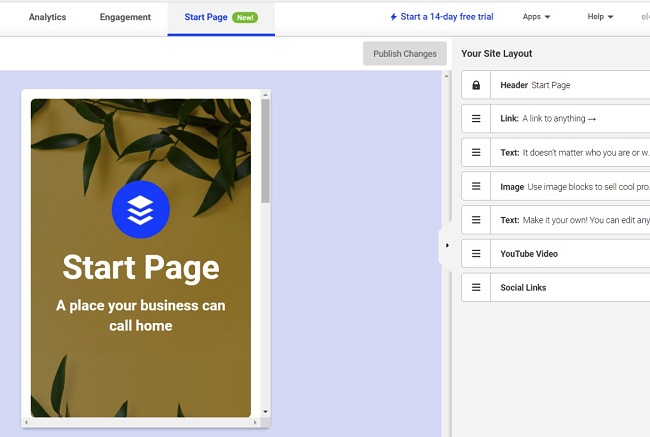Open the Social Links block

coord(555,287)
